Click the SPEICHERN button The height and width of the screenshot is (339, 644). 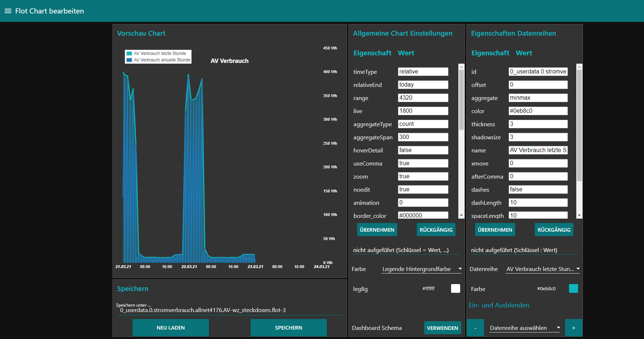289,328
